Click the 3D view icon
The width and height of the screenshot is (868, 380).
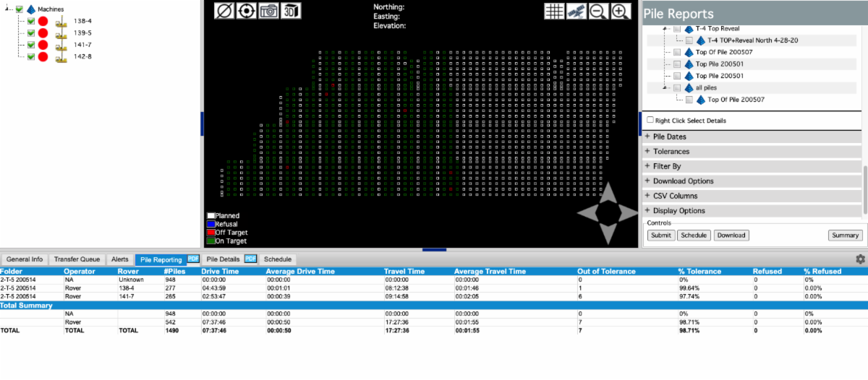[292, 11]
